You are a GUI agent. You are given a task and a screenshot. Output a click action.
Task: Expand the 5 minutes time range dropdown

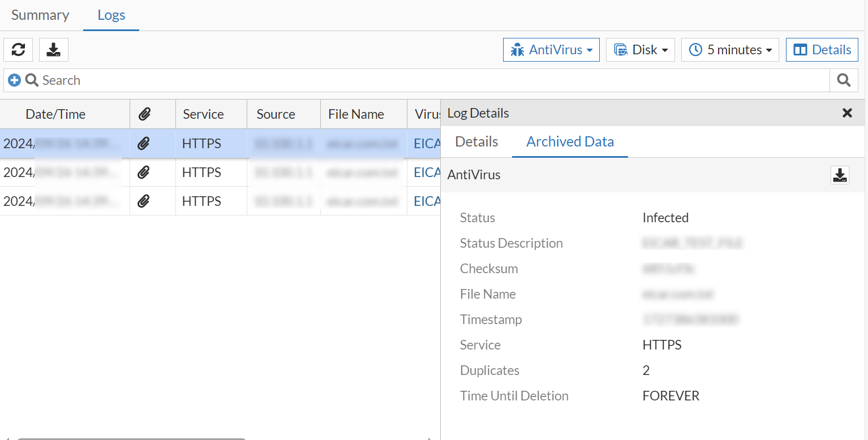tap(730, 50)
